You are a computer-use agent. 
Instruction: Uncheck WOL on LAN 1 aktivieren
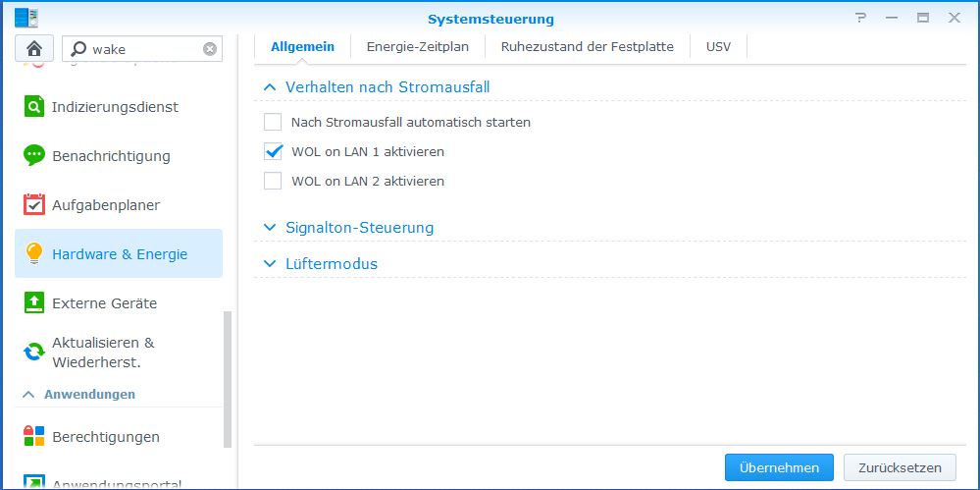[x=273, y=152]
